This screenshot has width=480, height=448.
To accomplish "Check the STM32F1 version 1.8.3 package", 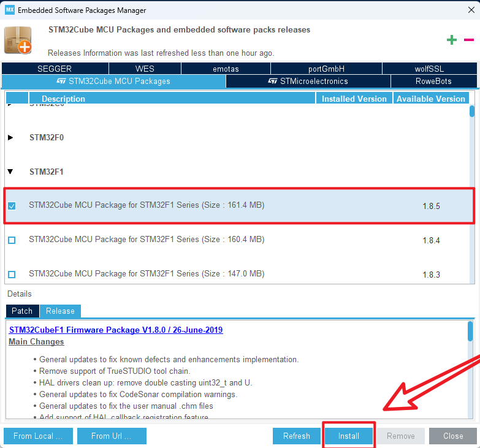I will (x=12, y=275).
